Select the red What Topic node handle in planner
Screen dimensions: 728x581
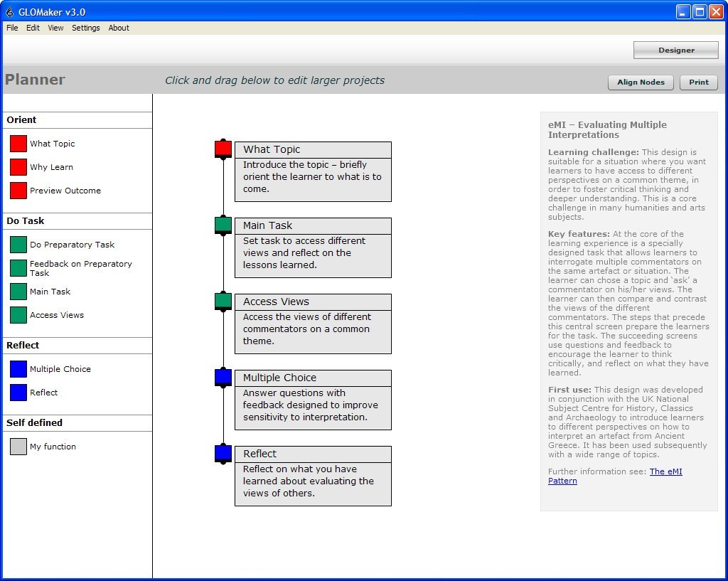tap(223, 149)
